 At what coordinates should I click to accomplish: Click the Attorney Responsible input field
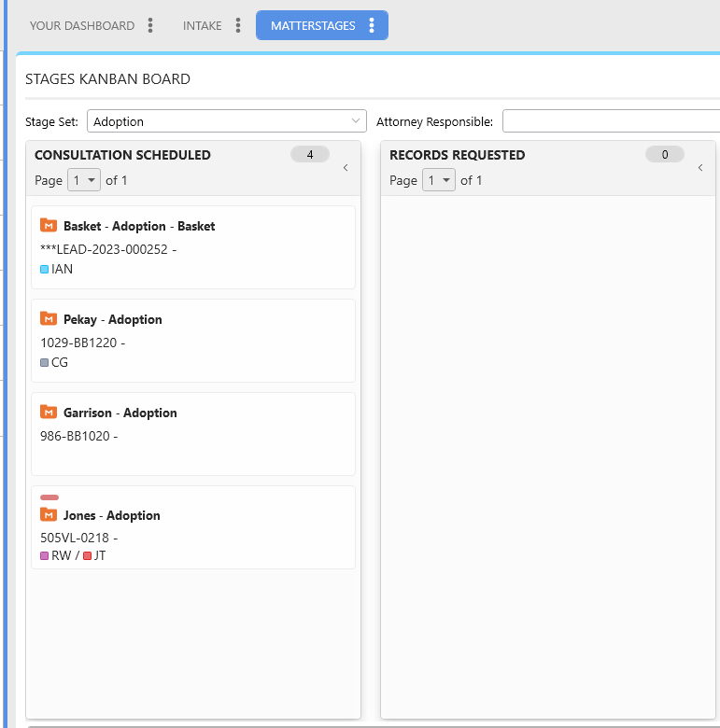[x=611, y=121]
